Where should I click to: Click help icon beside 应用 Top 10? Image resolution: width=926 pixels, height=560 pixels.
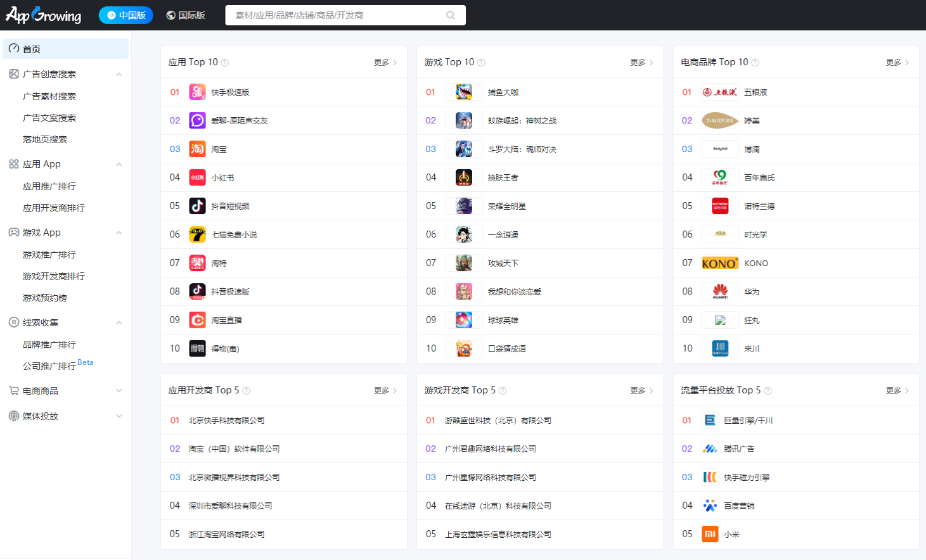click(x=225, y=63)
